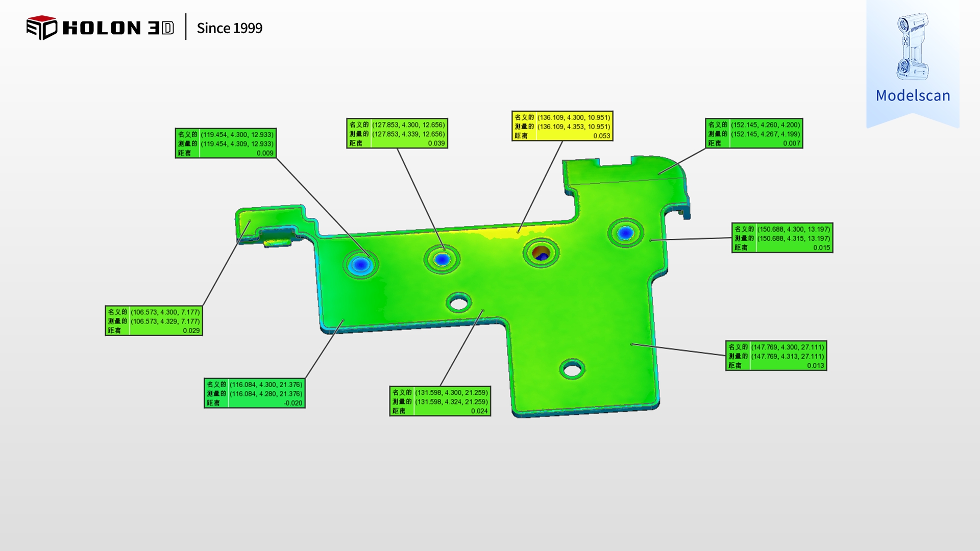Click the yellow high-deviation area on the part

coord(503,234)
